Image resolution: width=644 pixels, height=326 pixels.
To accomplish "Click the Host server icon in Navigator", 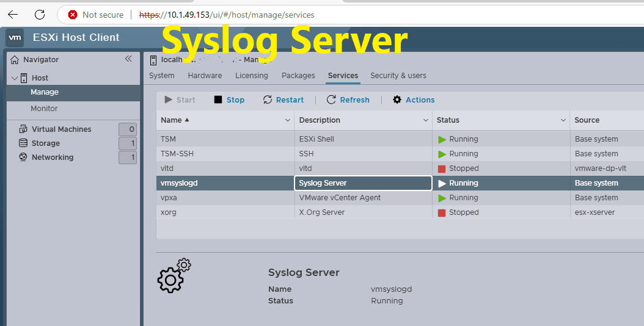I will [x=24, y=78].
